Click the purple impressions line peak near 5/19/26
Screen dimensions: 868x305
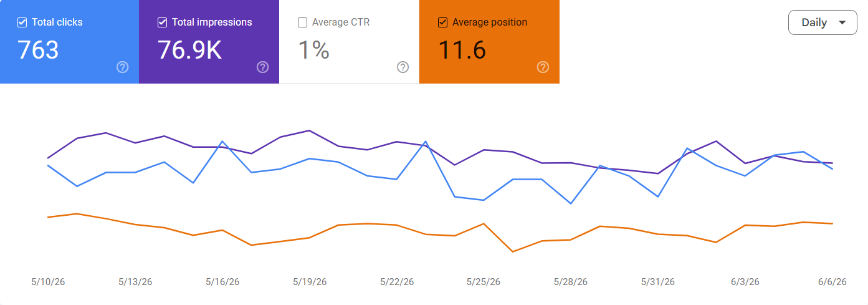310,130
